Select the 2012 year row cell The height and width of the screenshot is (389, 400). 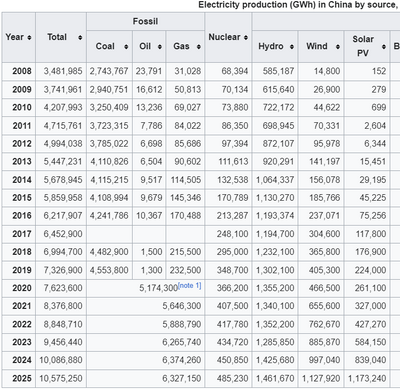coord(19,144)
